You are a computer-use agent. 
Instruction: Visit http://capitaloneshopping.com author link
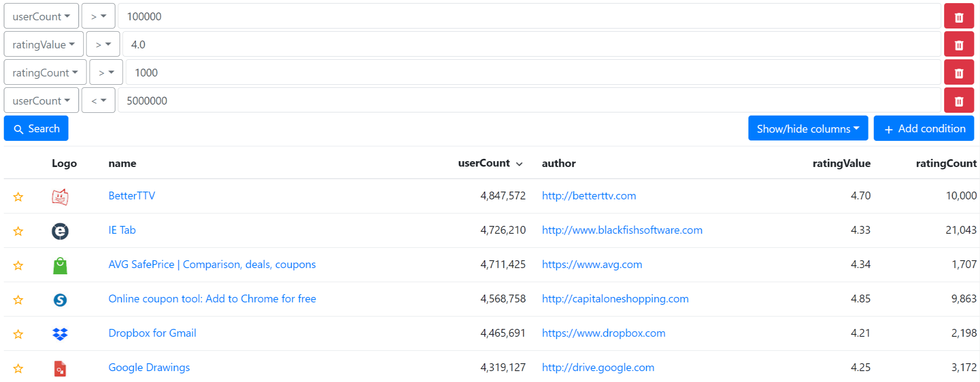[x=615, y=298]
